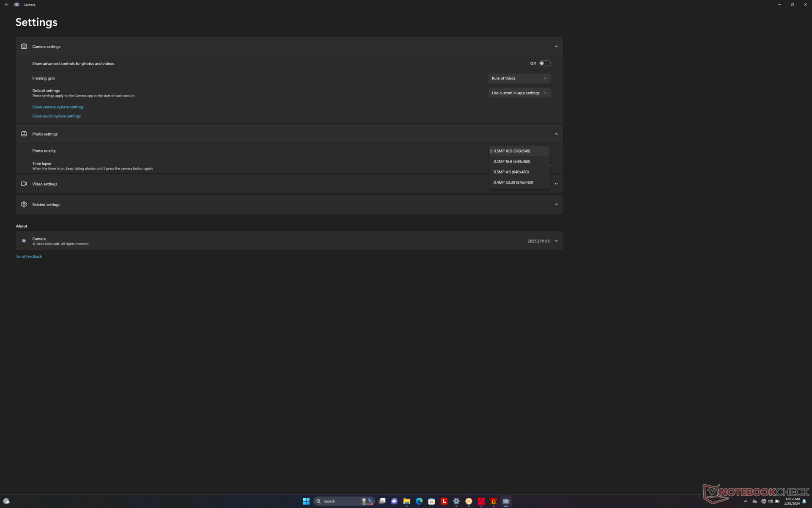This screenshot has width=812, height=508.
Task: Open audio system settings link
Action: [x=56, y=116]
